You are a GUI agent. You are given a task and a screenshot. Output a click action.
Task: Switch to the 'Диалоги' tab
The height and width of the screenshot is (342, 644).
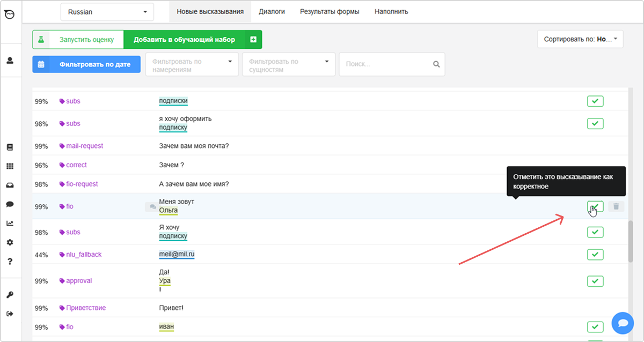(272, 11)
